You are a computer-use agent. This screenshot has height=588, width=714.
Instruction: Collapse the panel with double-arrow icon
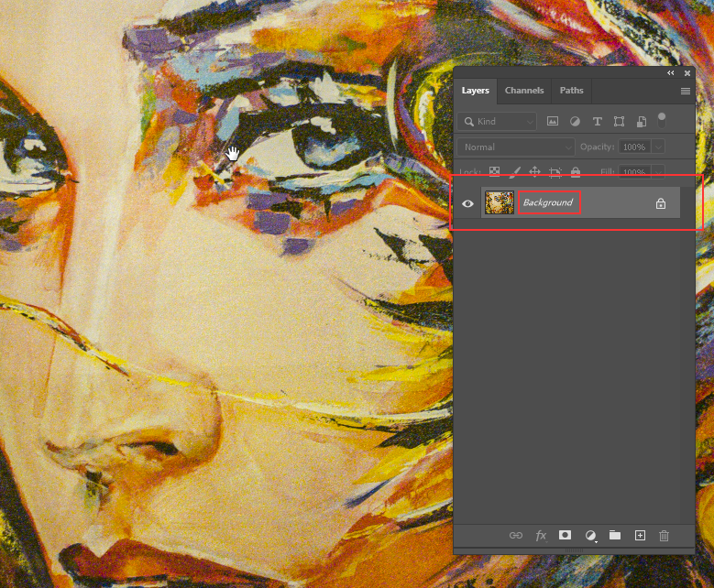click(x=671, y=73)
